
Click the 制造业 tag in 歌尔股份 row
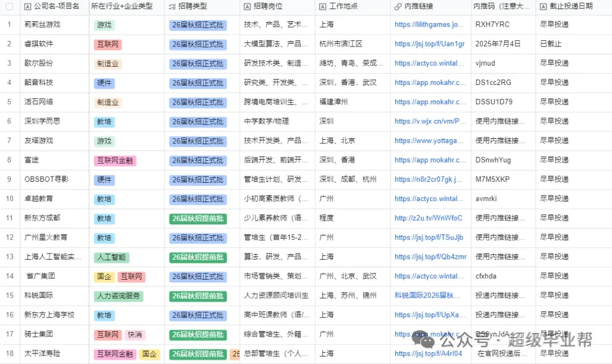tap(108, 64)
